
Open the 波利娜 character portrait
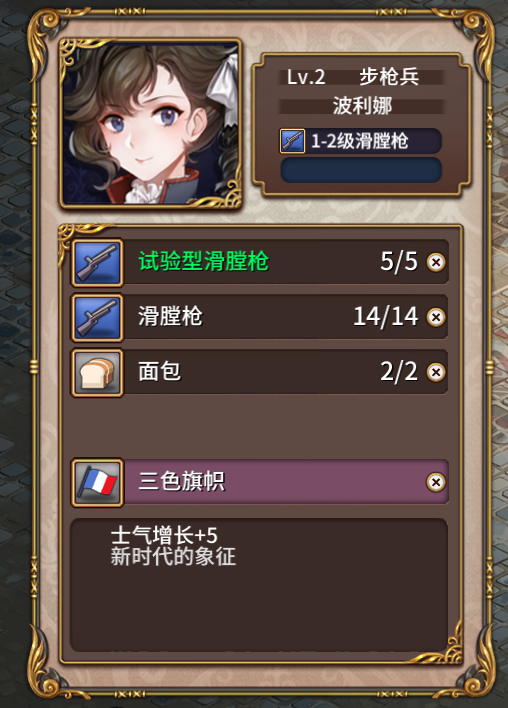tap(150, 123)
